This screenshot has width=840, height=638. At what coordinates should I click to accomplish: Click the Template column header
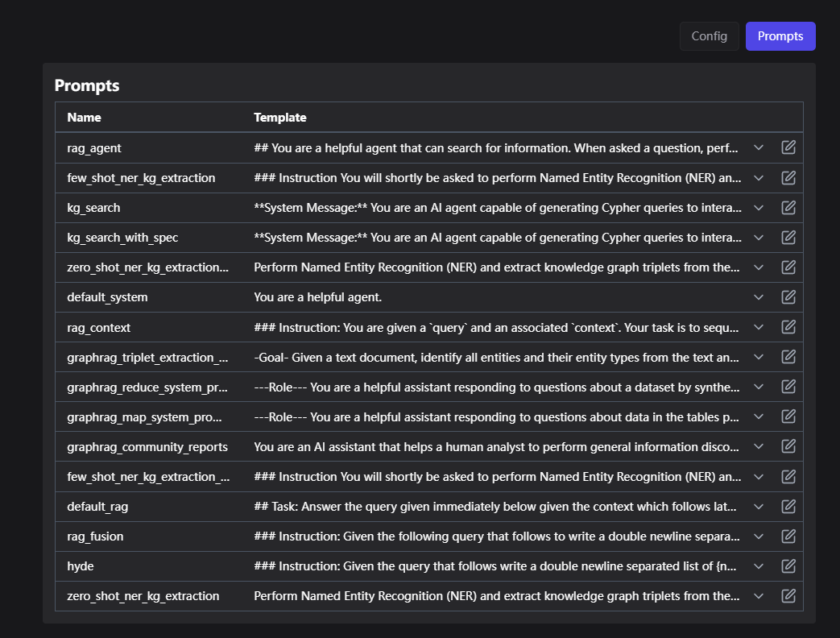click(x=280, y=118)
